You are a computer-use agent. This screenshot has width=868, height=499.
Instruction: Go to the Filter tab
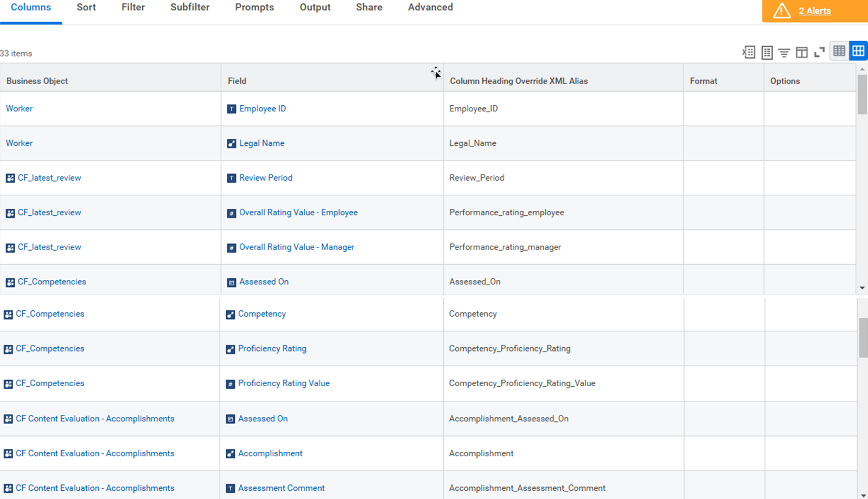click(x=133, y=8)
